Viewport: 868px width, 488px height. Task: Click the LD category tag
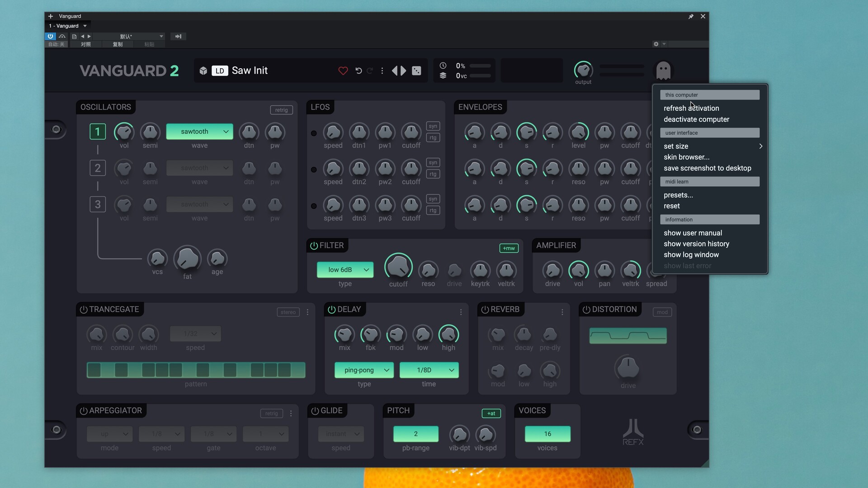(220, 70)
